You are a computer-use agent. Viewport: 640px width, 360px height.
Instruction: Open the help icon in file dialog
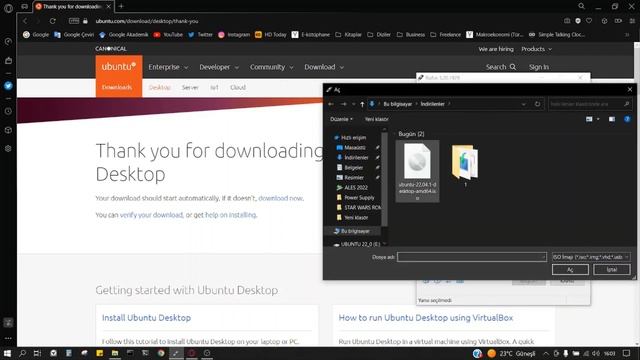627,119
